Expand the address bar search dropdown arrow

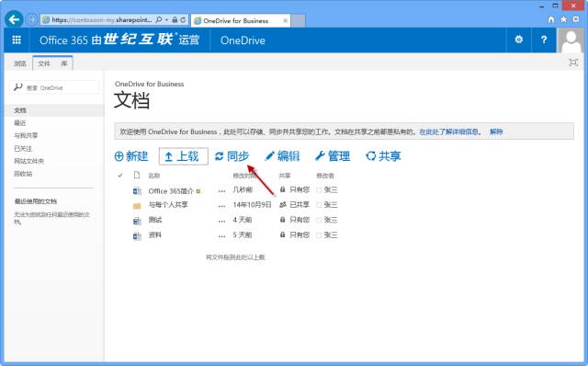pyautogui.click(x=166, y=19)
